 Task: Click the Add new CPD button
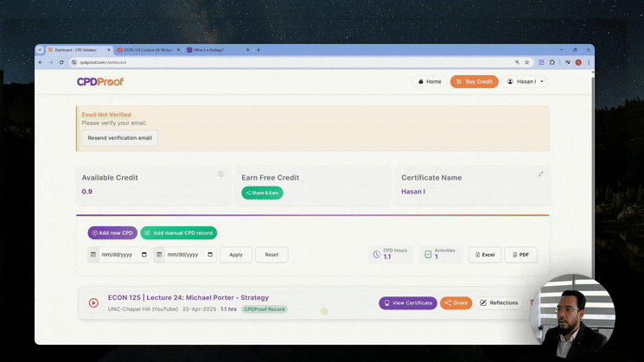[x=112, y=232]
